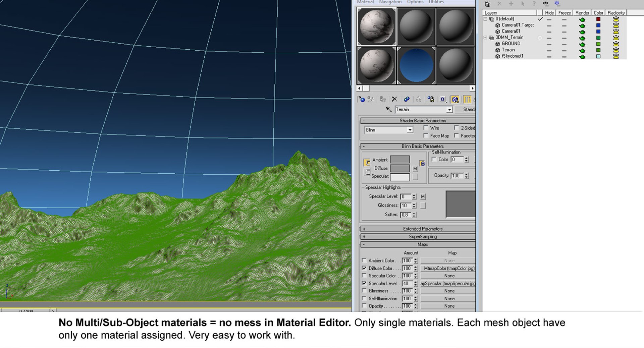The image size is (644, 348).
Task: Open the Options menu
Action: (x=415, y=2)
